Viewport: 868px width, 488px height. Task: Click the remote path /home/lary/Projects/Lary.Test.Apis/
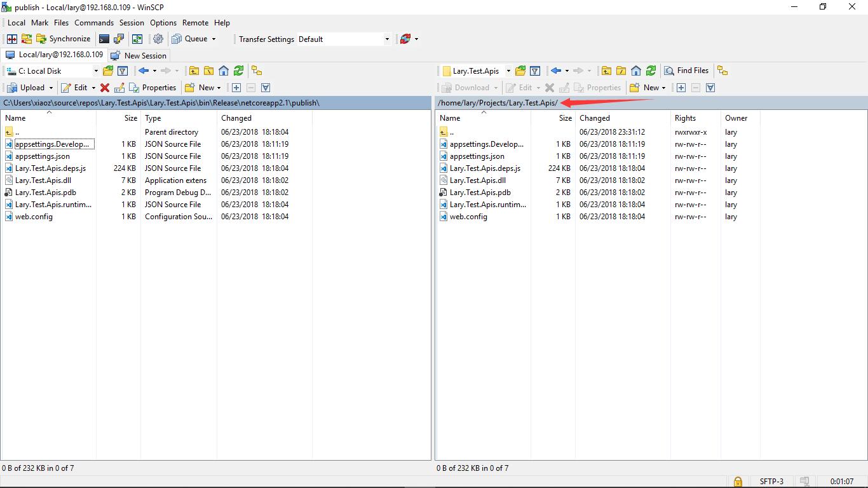coord(498,103)
